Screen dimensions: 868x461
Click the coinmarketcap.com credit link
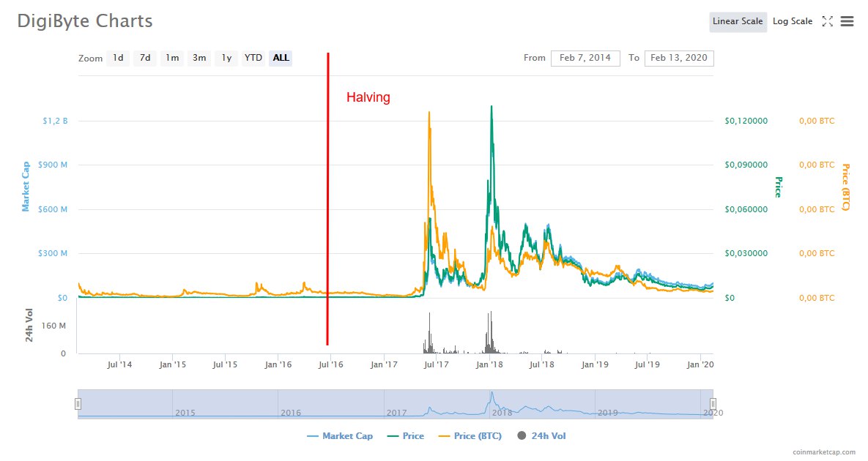click(x=824, y=452)
